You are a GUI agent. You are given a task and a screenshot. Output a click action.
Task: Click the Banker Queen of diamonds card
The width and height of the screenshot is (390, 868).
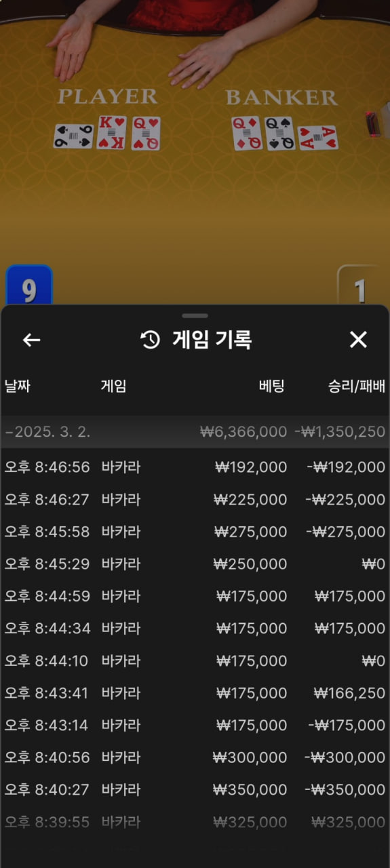pos(246,133)
